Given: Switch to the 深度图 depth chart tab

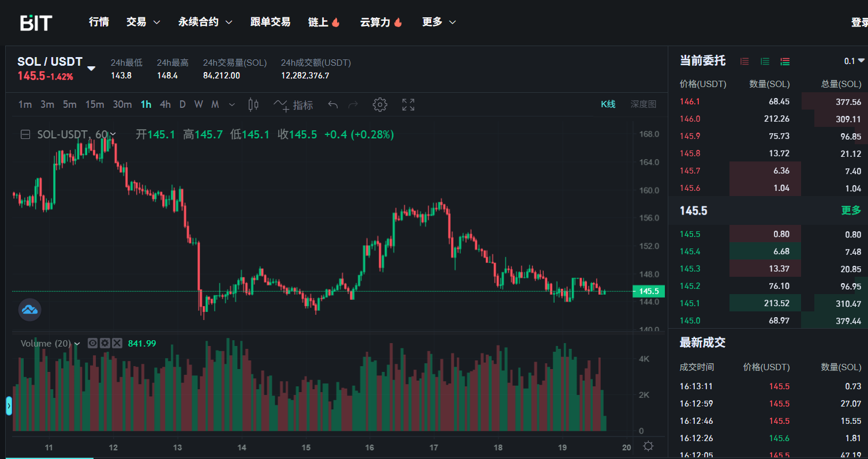Looking at the screenshot, I should 643,104.
